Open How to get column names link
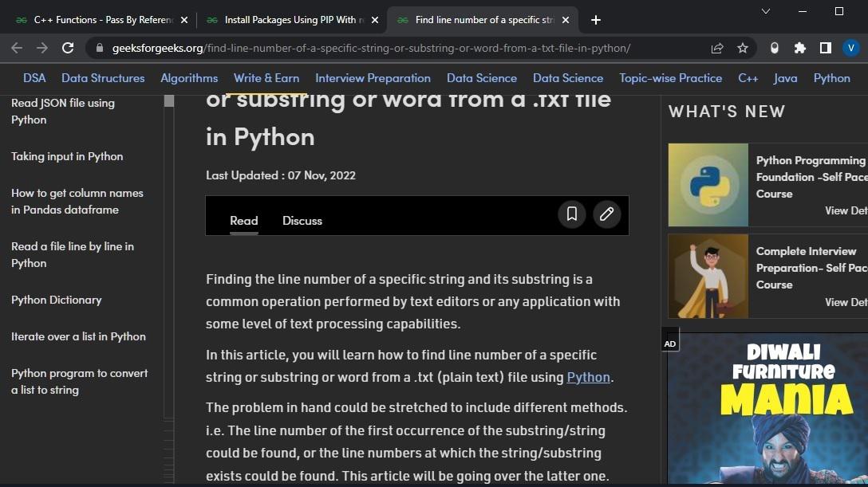The width and height of the screenshot is (868, 487). point(77,201)
